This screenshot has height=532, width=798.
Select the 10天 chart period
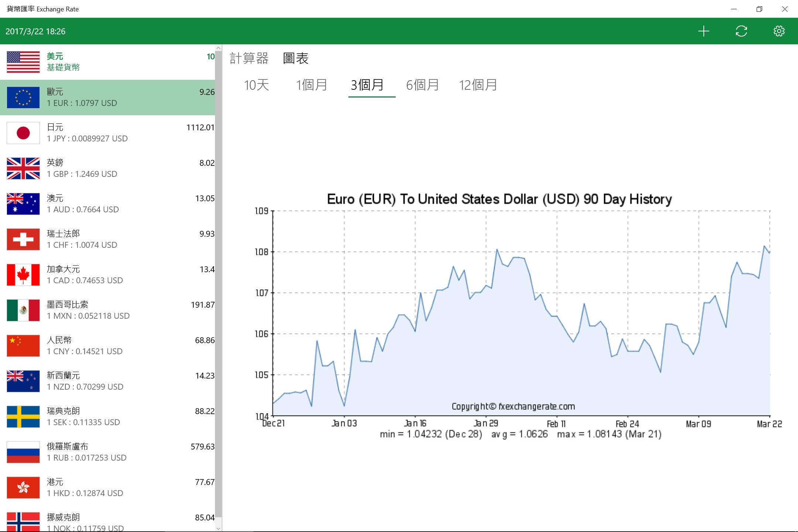coord(256,85)
